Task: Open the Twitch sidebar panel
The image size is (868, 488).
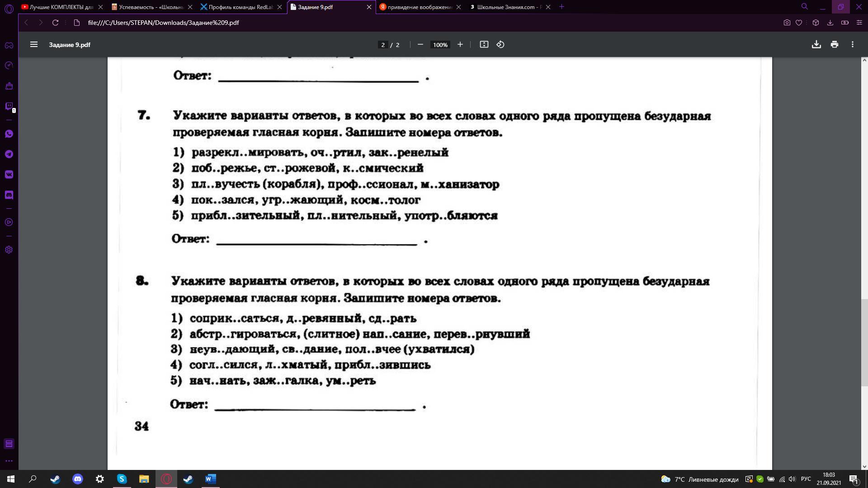Action: pyautogui.click(x=9, y=106)
